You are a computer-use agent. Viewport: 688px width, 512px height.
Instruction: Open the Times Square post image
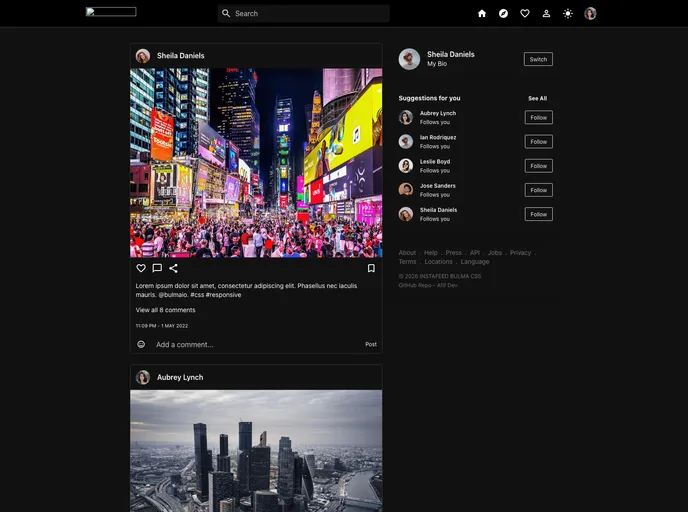coord(256,163)
